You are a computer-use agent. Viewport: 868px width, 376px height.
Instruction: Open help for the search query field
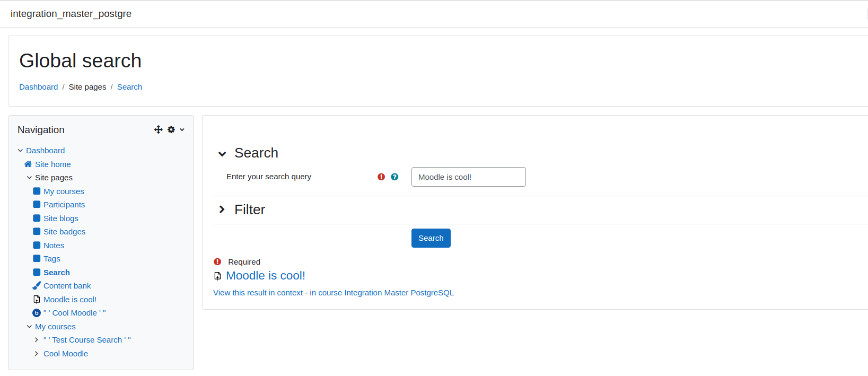point(394,177)
